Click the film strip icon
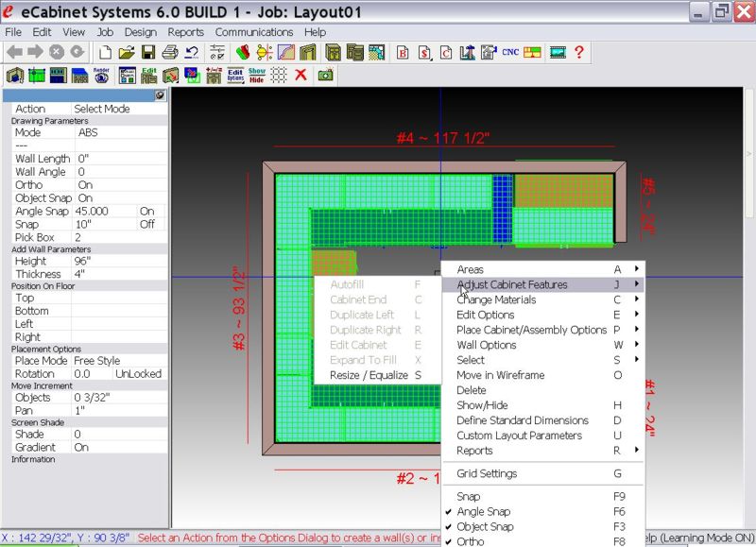The width and height of the screenshot is (756, 547). pyautogui.click(x=558, y=52)
